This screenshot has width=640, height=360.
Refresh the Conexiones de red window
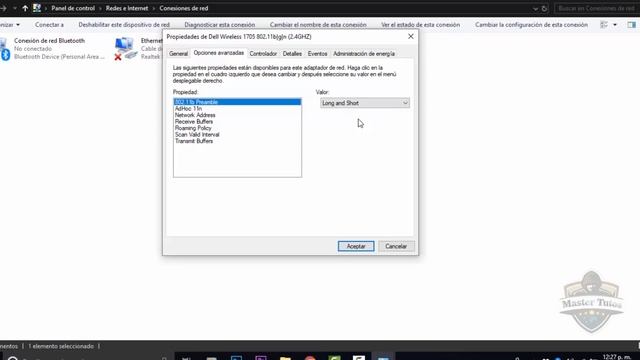click(544, 9)
